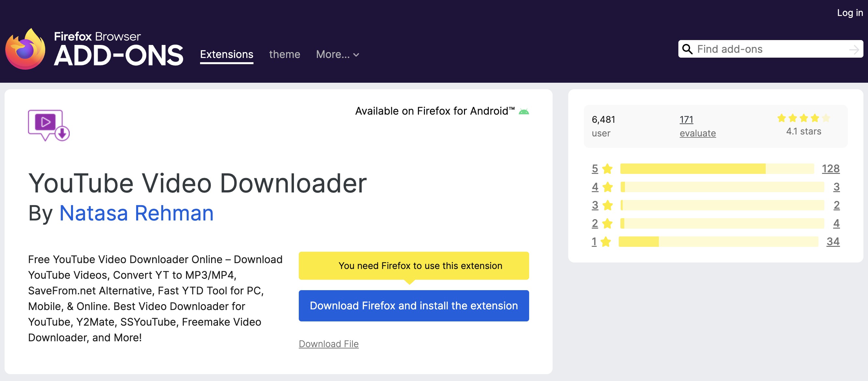The image size is (868, 381).
Task: Click the star icon in 2-star row
Action: (x=607, y=223)
